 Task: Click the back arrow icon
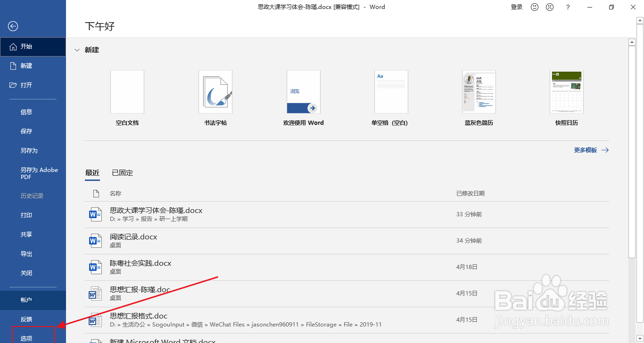click(13, 26)
